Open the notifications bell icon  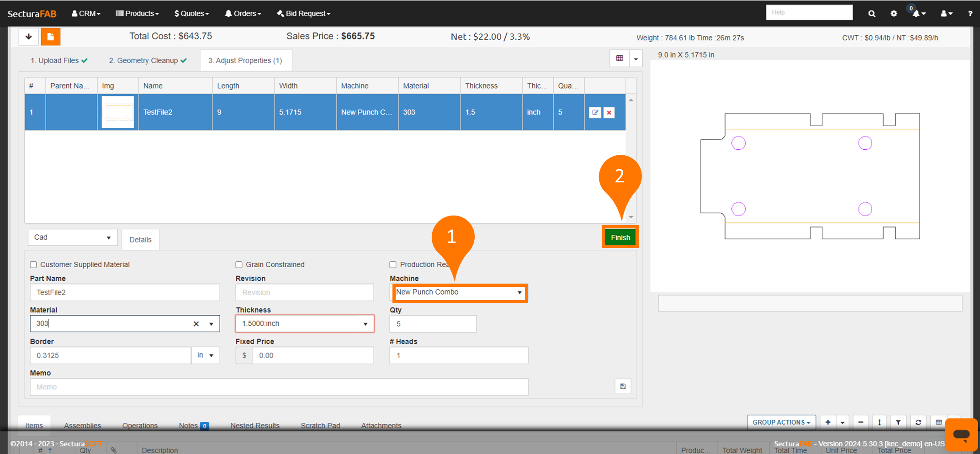[x=916, y=14]
